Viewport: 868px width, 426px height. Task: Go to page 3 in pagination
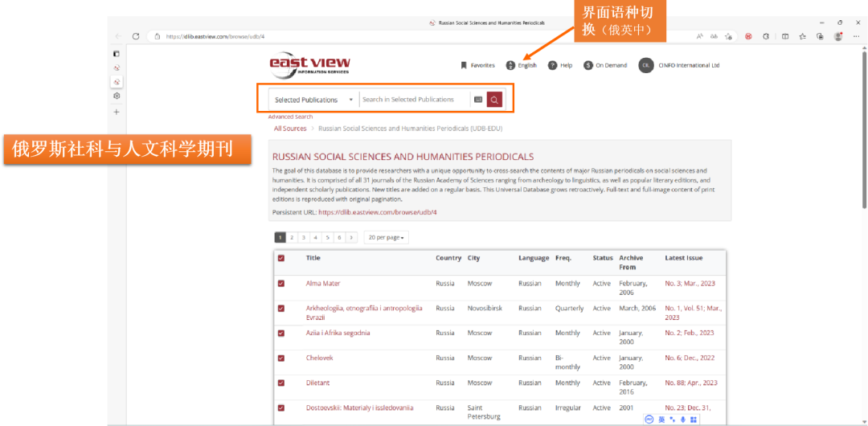(303, 238)
